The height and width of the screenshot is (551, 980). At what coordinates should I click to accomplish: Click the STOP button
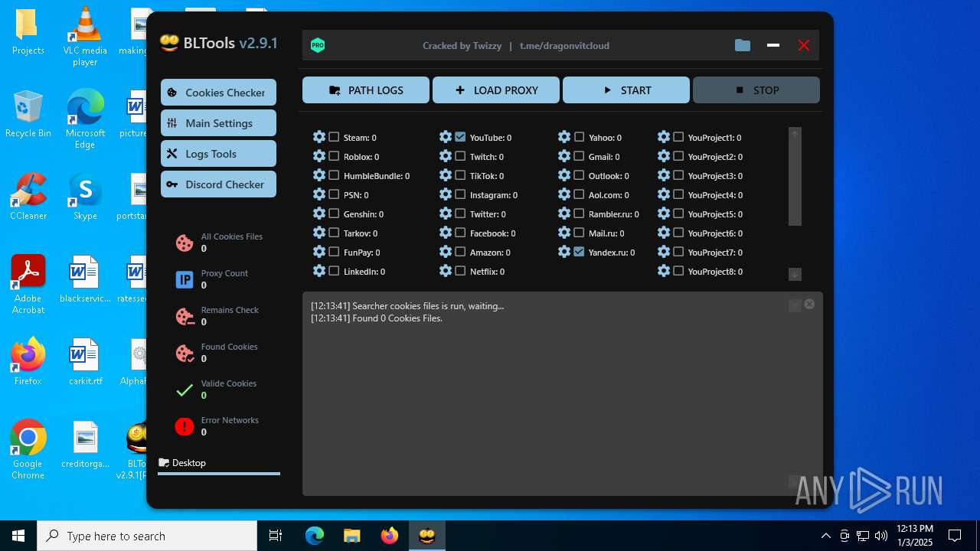pos(756,90)
